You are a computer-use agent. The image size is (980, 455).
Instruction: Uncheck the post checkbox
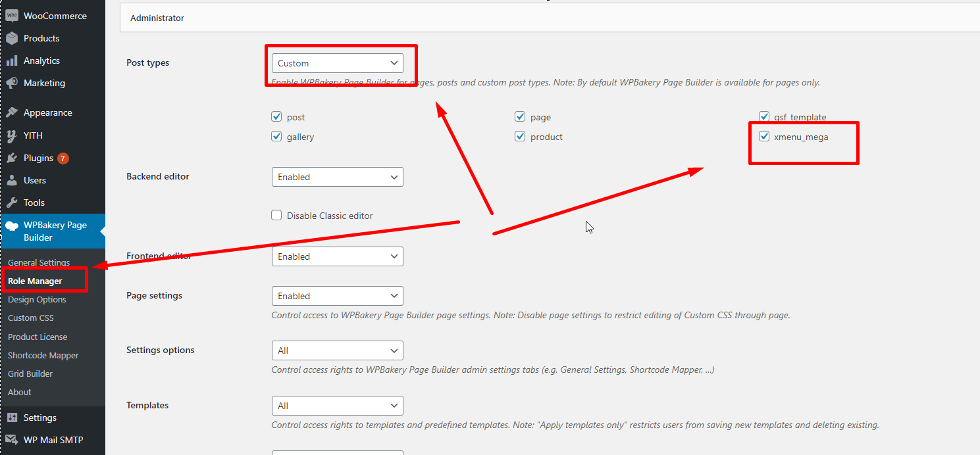click(276, 117)
